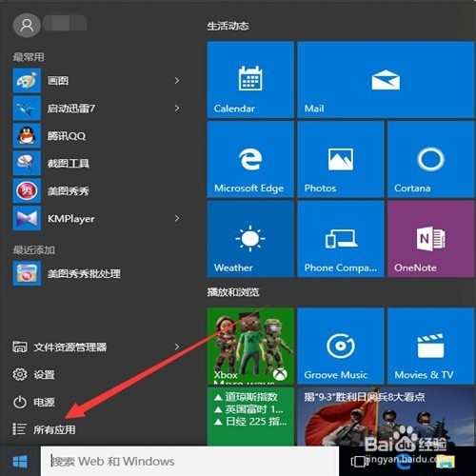The height and width of the screenshot is (476, 476).
Task: Expand the 启动迅雷7 jump list arrow
Action: [x=177, y=109]
